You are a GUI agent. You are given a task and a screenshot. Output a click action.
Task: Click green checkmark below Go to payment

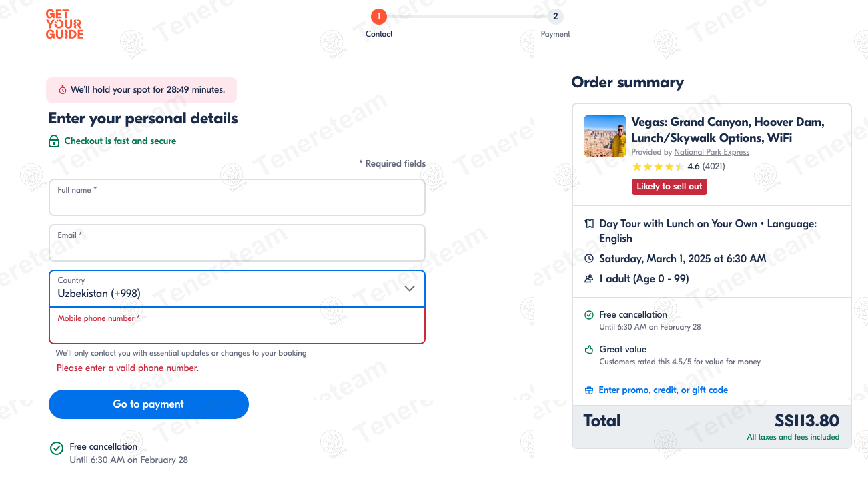[57, 448]
